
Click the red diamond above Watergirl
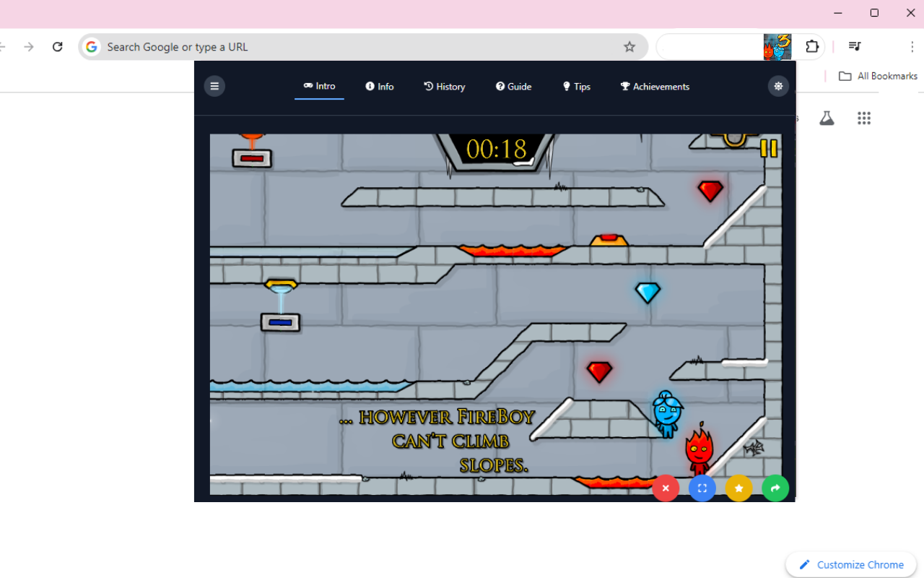click(x=599, y=371)
